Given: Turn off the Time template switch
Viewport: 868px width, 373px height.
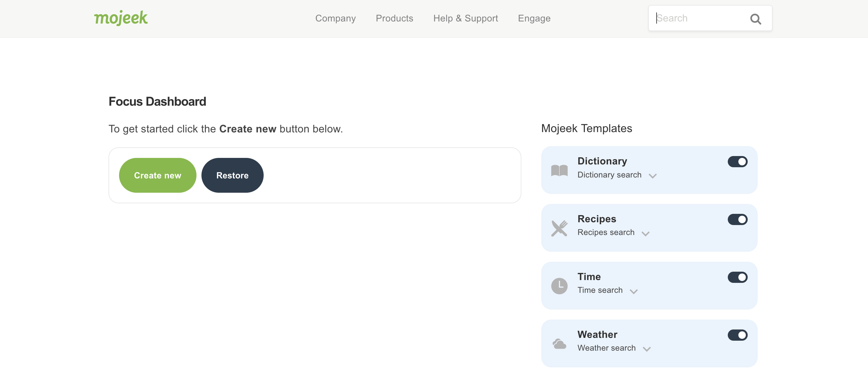Looking at the screenshot, I should point(737,277).
